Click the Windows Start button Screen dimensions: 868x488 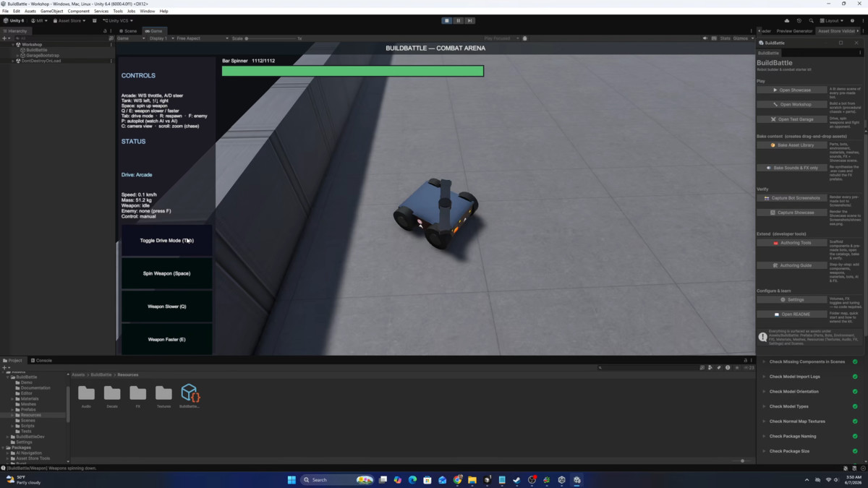coord(292,480)
